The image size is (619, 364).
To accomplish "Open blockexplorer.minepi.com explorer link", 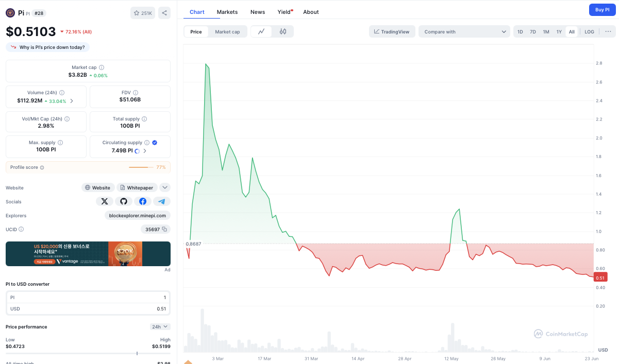I will click(138, 215).
